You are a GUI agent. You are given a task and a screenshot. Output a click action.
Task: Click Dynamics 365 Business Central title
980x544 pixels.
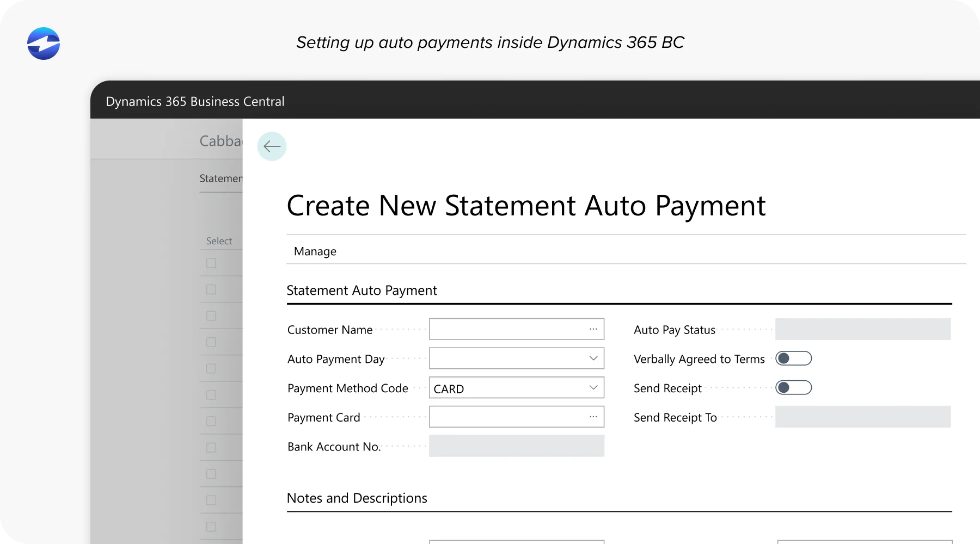[195, 102]
